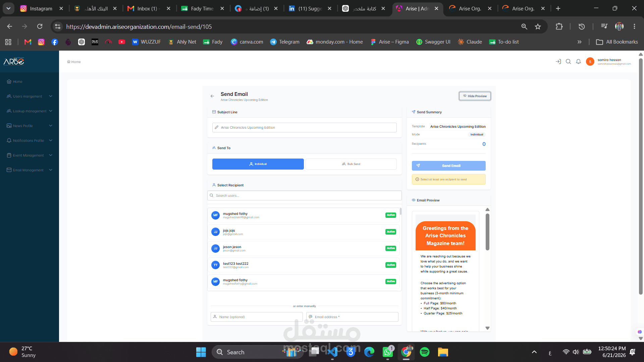Open File Explorer from the taskbar
The width and height of the screenshot is (644, 362).
(x=443, y=352)
